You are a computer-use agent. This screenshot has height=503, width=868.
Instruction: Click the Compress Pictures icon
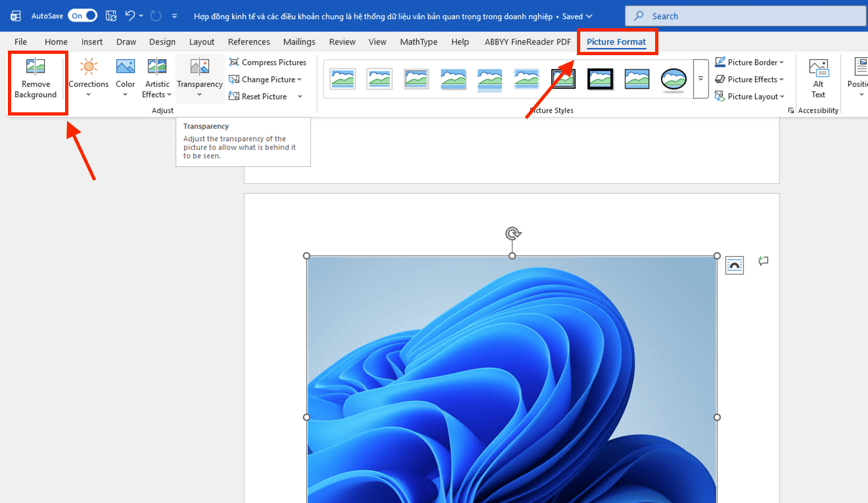[x=234, y=62]
